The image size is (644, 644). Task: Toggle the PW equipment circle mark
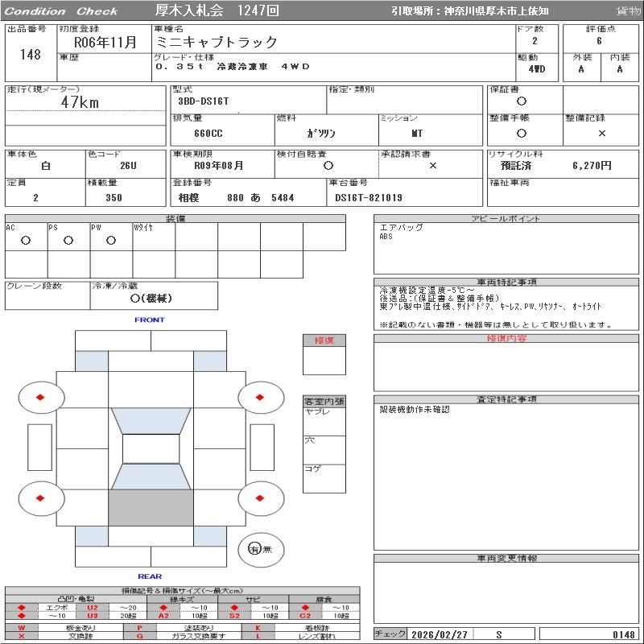point(110,240)
